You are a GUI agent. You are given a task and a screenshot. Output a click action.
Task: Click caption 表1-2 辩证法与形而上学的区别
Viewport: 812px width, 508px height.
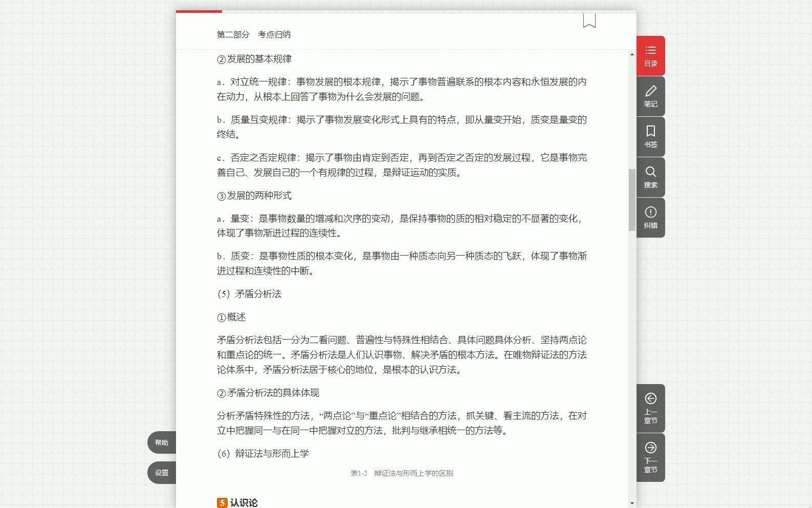(402, 473)
